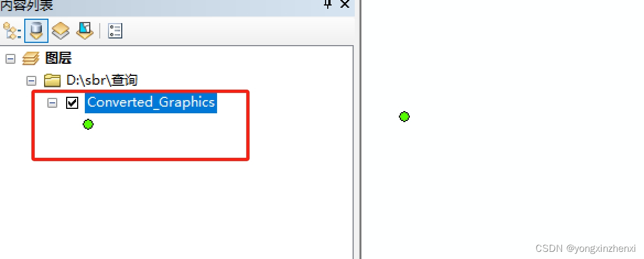Screen dimensions: 644x259
Task: Collapse the Converted_Graphics layer legend
Action: point(52,103)
